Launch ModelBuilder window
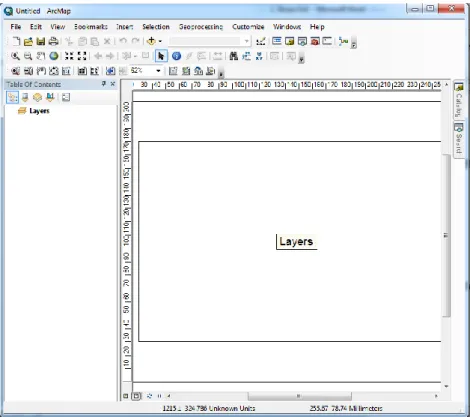 (x=343, y=41)
